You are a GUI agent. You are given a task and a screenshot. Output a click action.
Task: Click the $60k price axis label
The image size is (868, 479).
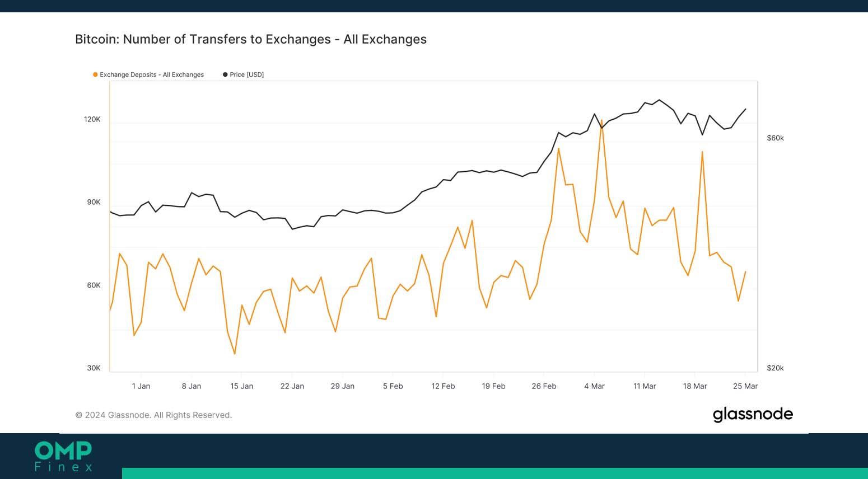click(x=776, y=138)
